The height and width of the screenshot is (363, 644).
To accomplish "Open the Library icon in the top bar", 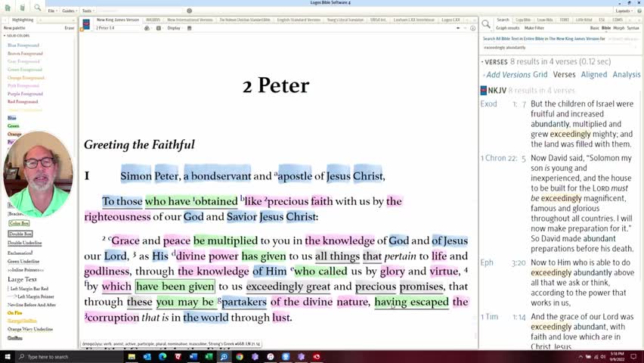I will tap(22, 8).
